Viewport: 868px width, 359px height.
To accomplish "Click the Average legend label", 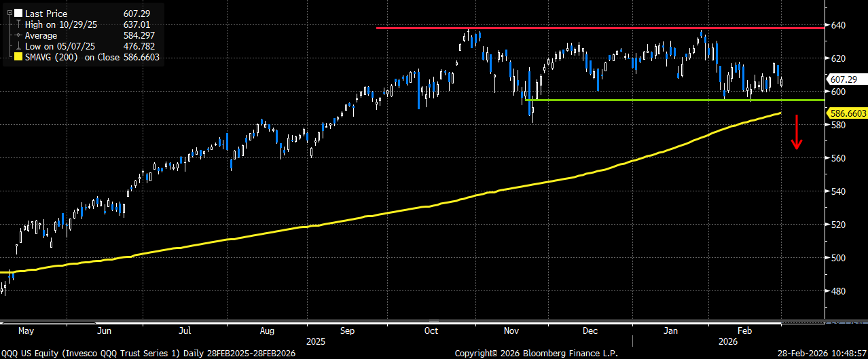I will click(41, 35).
